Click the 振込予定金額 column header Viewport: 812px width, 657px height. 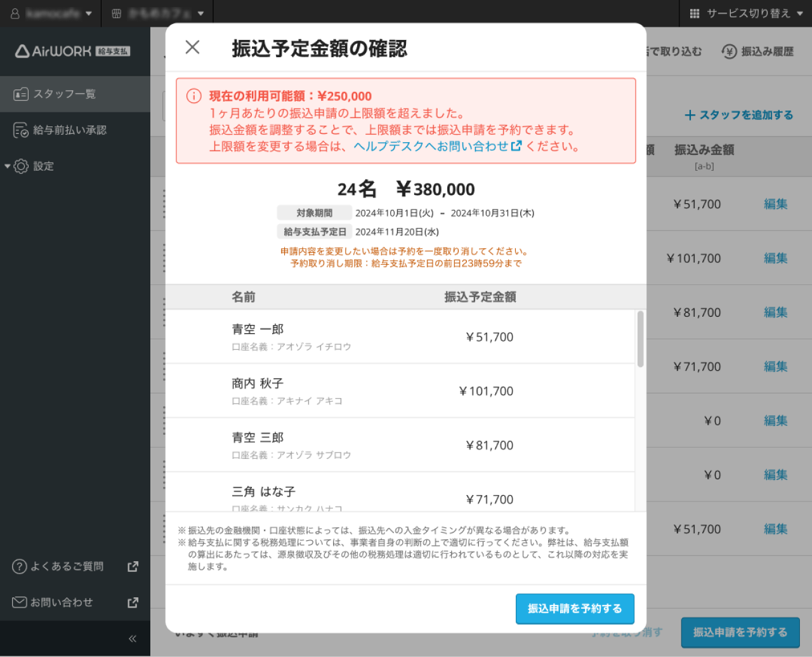click(480, 297)
